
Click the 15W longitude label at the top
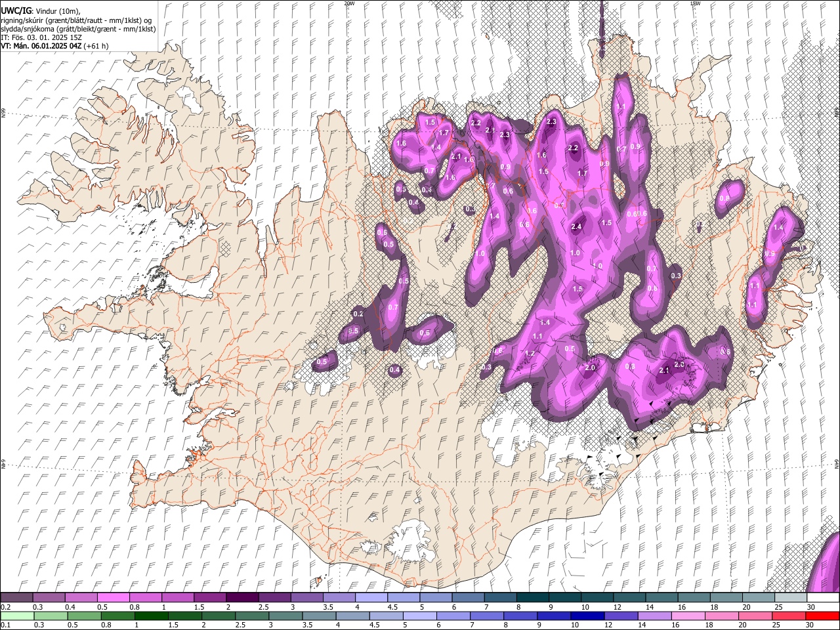pyautogui.click(x=695, y=3)
